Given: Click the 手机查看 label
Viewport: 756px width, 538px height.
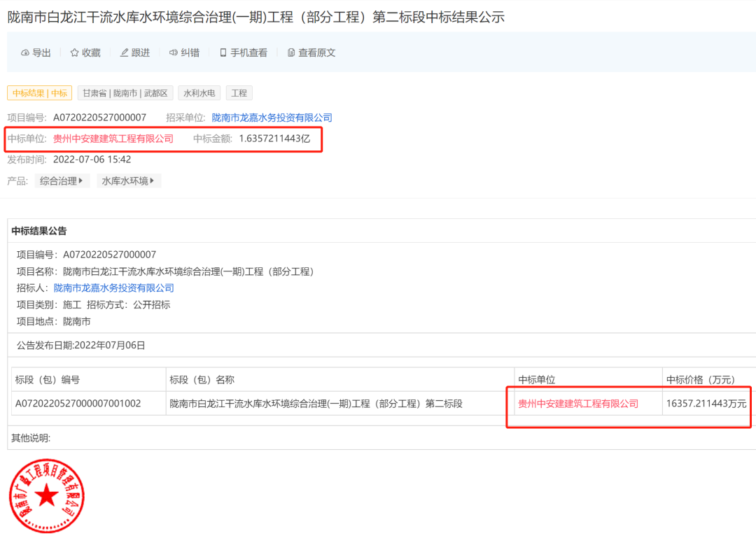Looking at the screenshot, I should [248, 52].
